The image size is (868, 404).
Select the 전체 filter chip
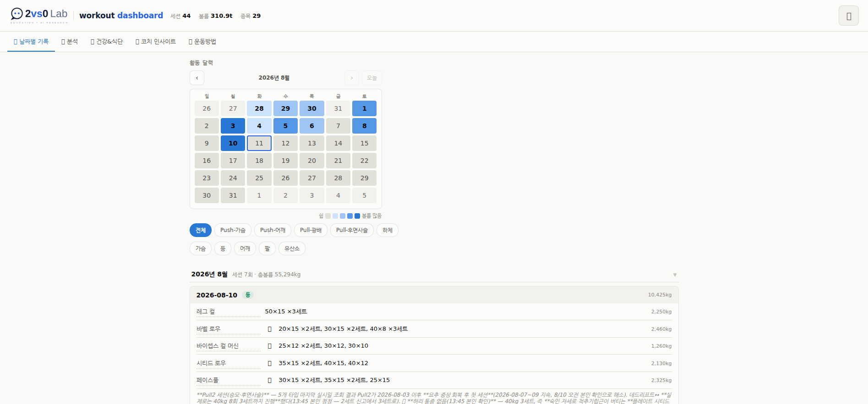201,230
